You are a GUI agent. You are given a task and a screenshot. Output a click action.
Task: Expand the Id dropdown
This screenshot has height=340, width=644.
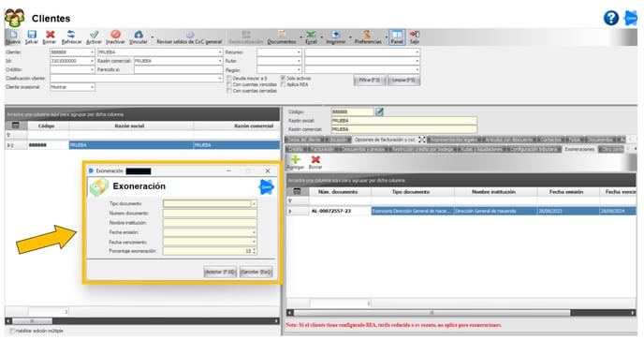(92, 61)
